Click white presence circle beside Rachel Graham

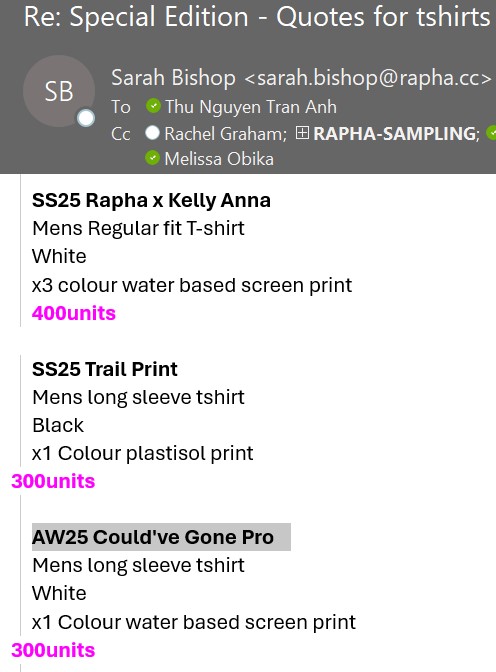coord(152,133)
